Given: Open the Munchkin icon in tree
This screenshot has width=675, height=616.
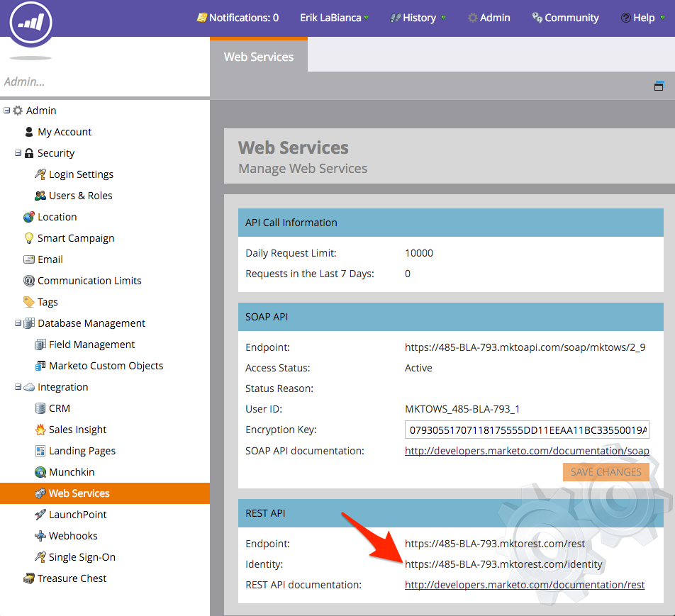Looking at the screenshot, I should click(x=40, y=472).
